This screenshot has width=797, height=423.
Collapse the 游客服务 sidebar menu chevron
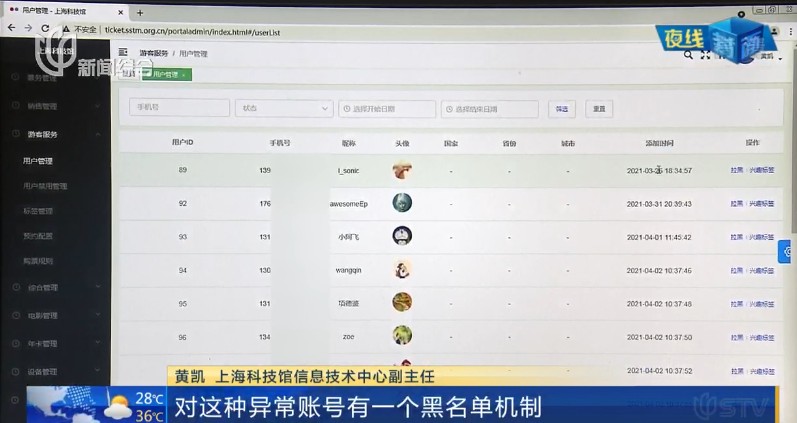coord(98,134)
